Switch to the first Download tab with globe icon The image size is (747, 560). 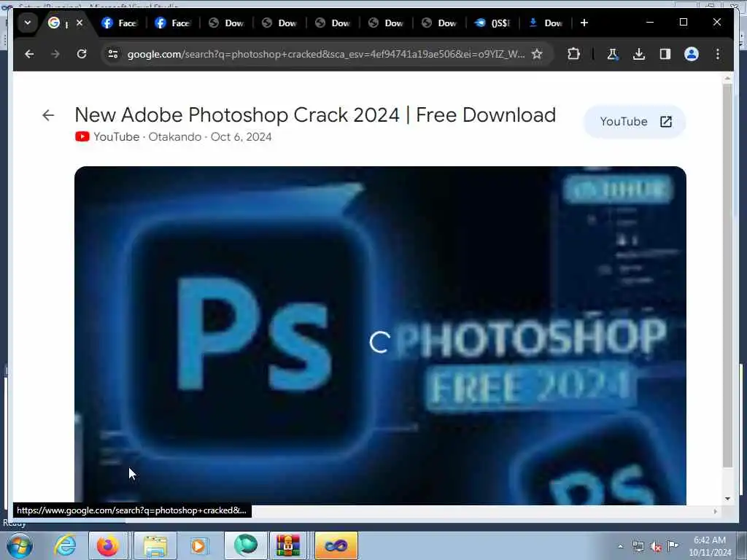(226, 23)
